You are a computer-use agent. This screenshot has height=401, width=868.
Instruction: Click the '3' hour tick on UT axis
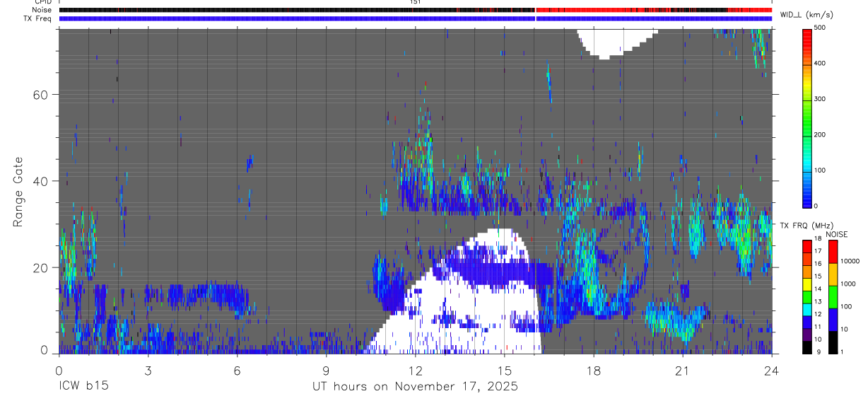coord(147,370)
